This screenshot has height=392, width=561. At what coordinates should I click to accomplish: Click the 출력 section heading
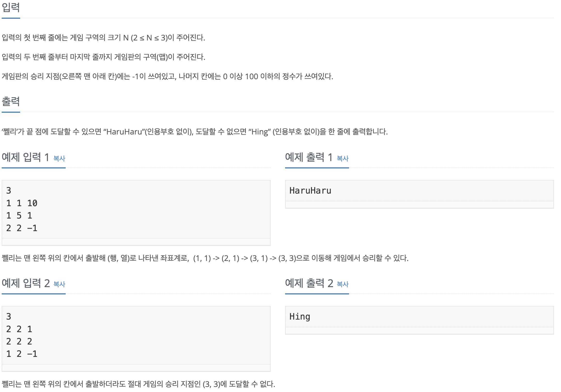[x=11, y=102]
